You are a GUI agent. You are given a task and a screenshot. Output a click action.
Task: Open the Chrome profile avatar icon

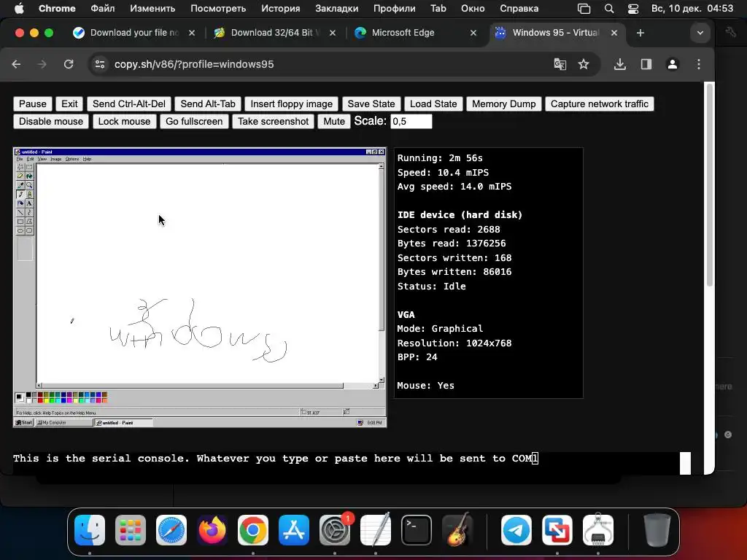[x=672, y=64]
